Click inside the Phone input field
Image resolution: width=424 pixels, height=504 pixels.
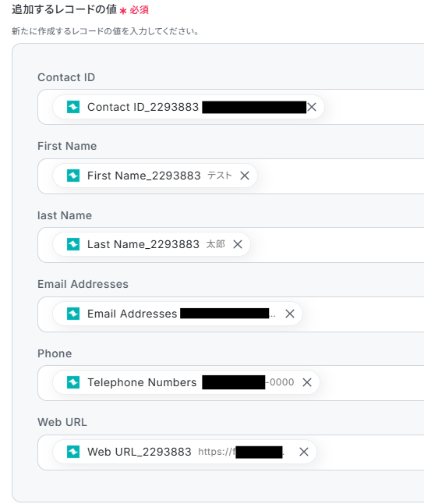371,383
